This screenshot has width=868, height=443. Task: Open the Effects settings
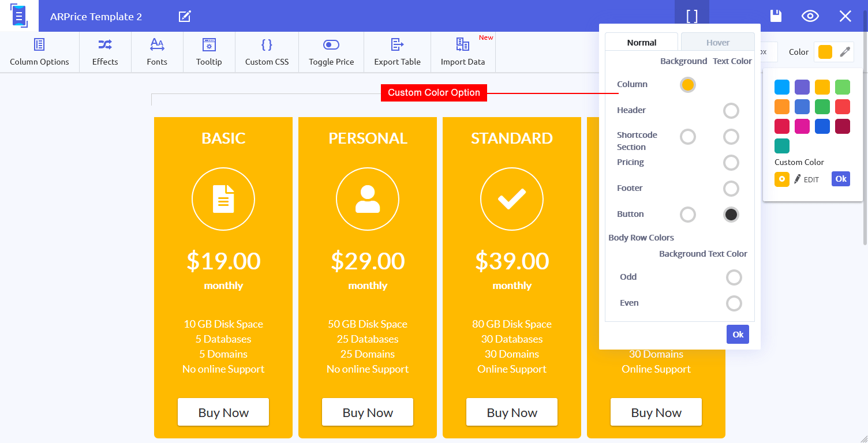pyautogui.click(x=105, y=52)
